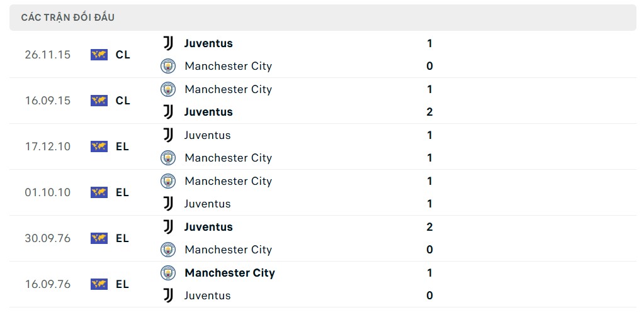Click Juventus score 2 in 30.09.76 match
Image resolution: width=644 pixels, height=315 pixels.
pos(429,227)
